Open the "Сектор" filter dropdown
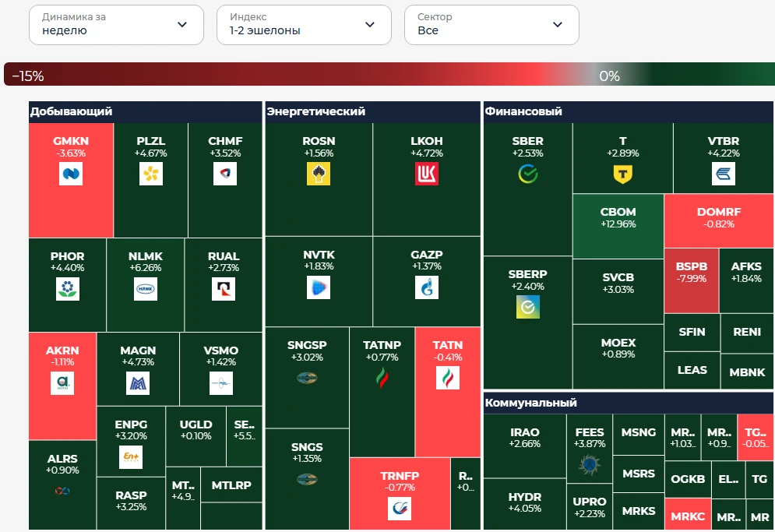Screen dimensions: 775x532 point(491,25)
